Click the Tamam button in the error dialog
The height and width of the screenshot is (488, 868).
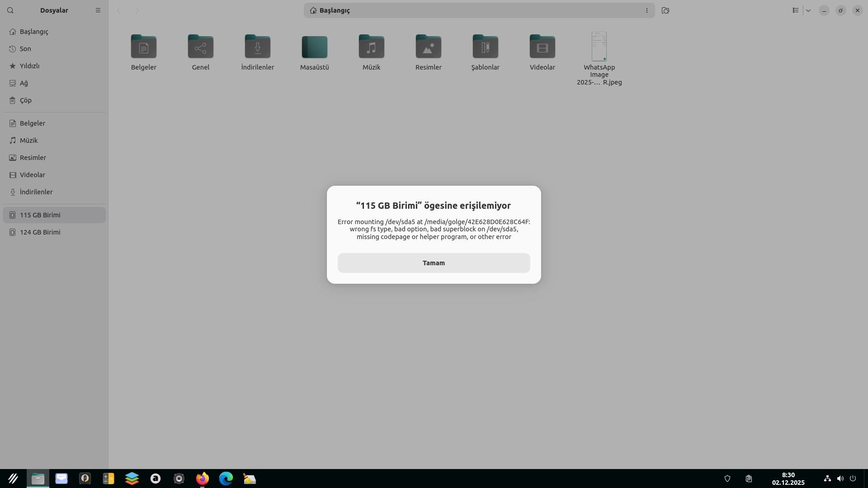coord(434,263)
